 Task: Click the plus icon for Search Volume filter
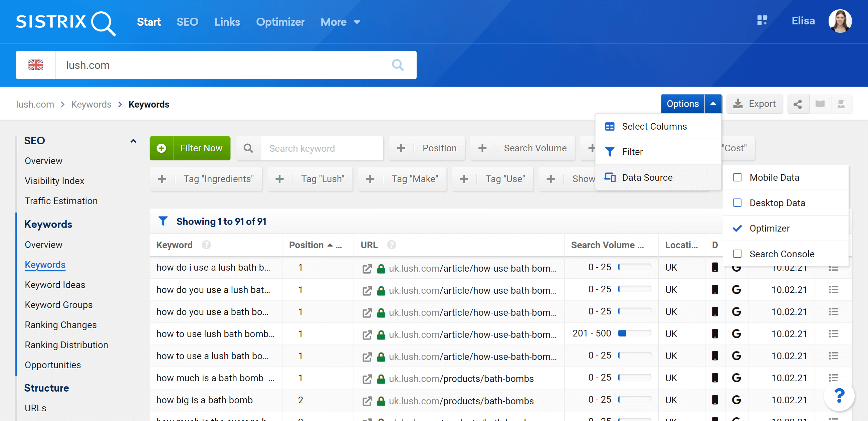482,148
